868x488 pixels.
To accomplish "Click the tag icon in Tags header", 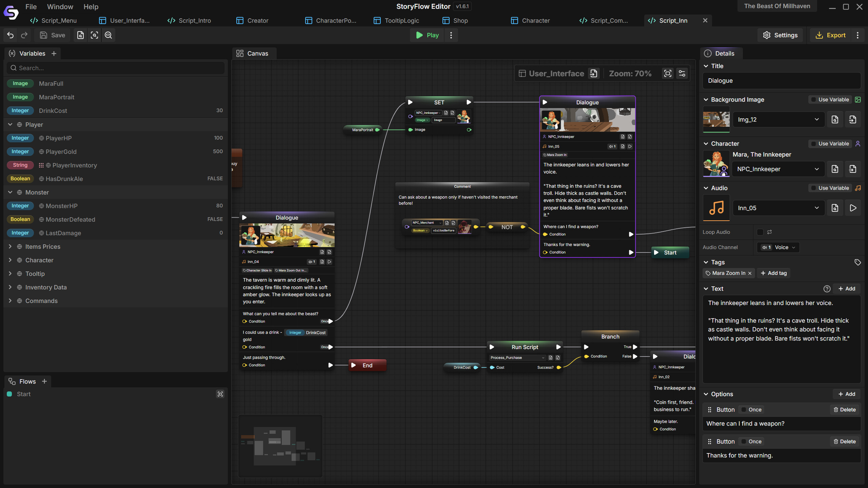I will click(x=858, y=262).
